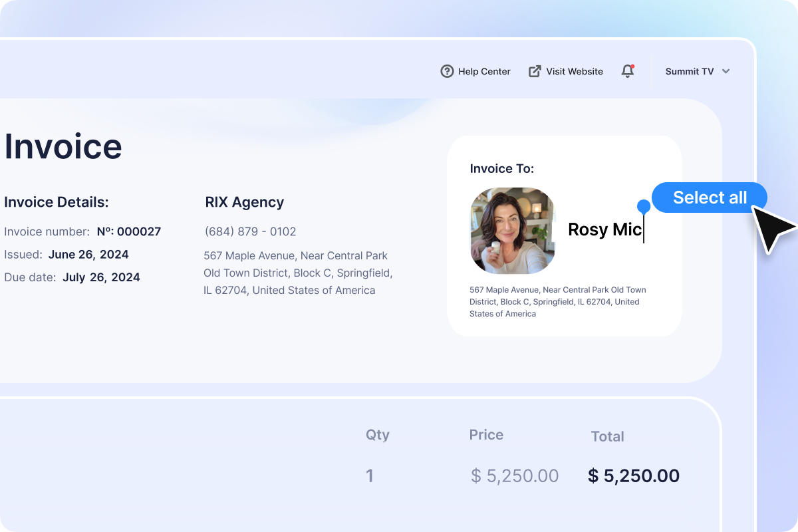Click the Price column header
This screenshot has width=798, height=532.
486,435
